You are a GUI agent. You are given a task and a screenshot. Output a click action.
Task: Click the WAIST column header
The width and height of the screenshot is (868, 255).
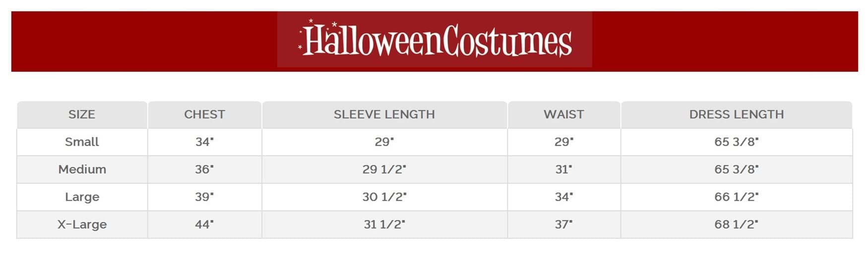[x=563, y=114]
